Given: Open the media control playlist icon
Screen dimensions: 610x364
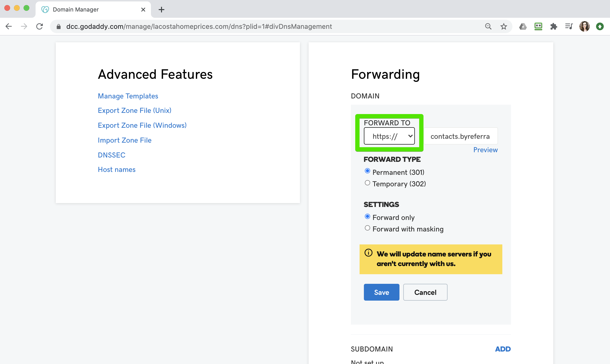Looking at the screenshot, I should point(569,26).
